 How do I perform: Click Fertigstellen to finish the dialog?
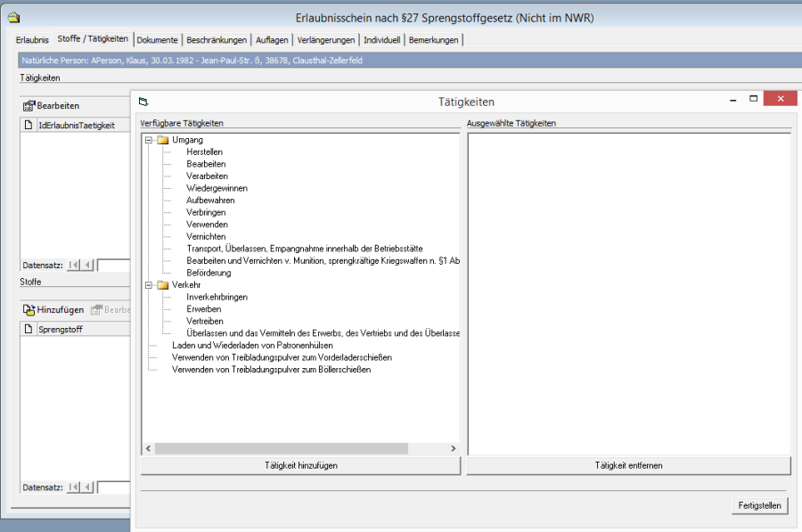click(759, 505)
